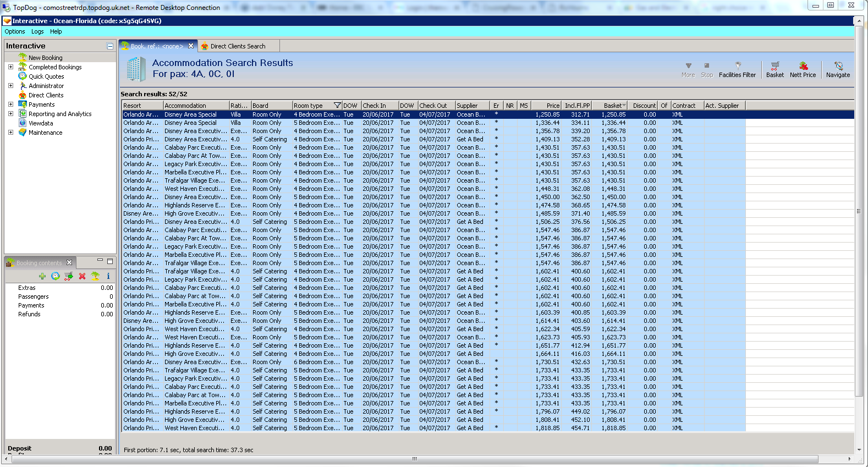
Task: Sort by the Resort column header
Action: (142, 106)
